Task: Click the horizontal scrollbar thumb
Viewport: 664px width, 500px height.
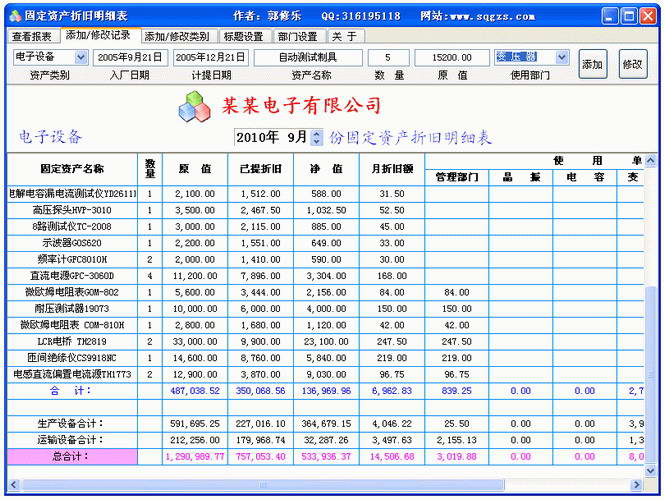Action: 263,484
